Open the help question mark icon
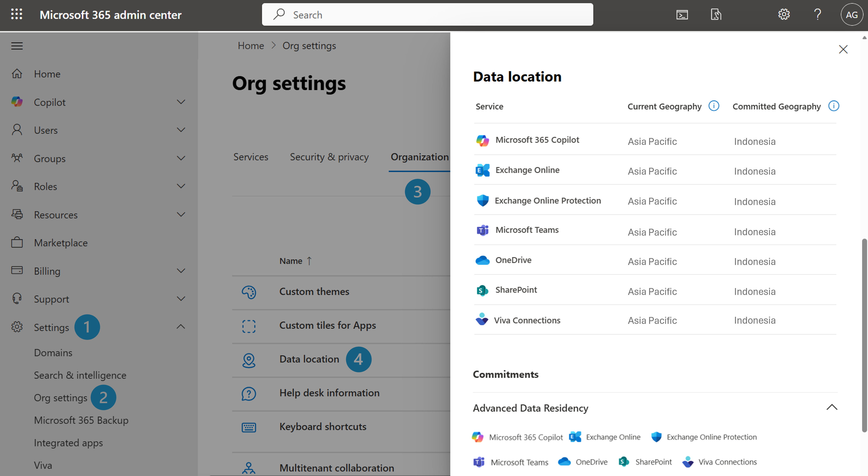The height and width of the screenshot is (476, 868). coord(817,15)
